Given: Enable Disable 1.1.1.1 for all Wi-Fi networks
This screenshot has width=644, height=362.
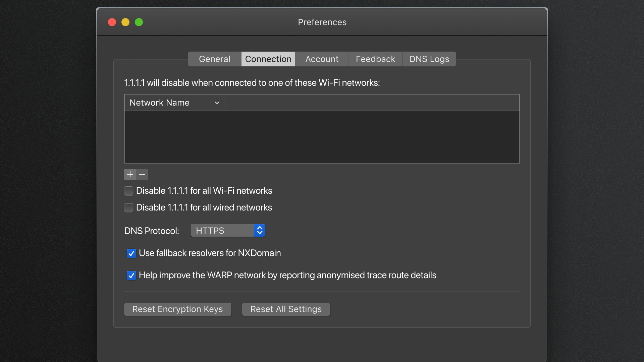Looking at the screenshot, I should [129, 191].
